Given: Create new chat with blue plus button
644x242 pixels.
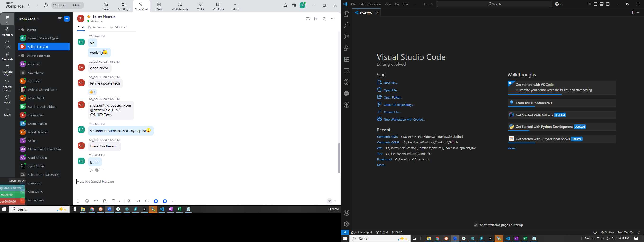Looking at the screenshot, I should coord(67,19).
